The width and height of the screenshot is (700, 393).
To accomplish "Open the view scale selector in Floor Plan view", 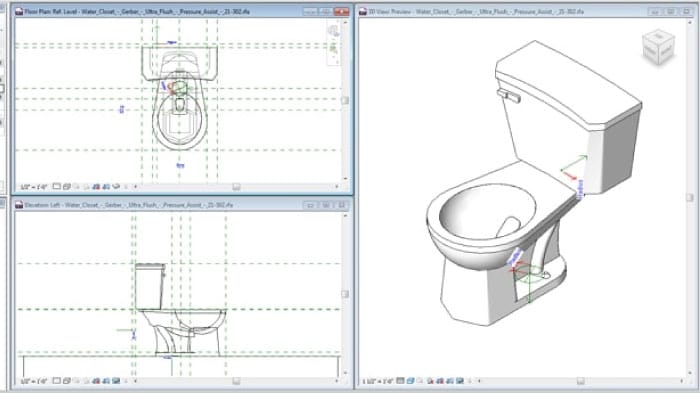I will [34, 187].
